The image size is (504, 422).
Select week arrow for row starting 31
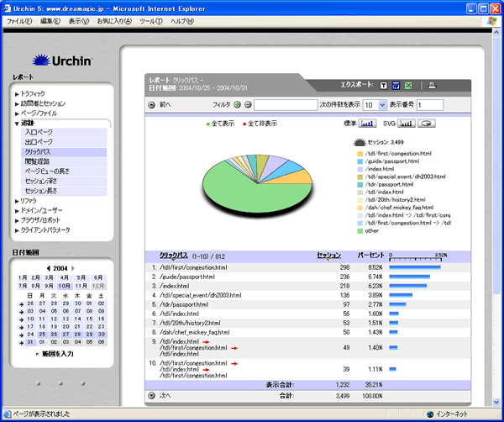21,342
